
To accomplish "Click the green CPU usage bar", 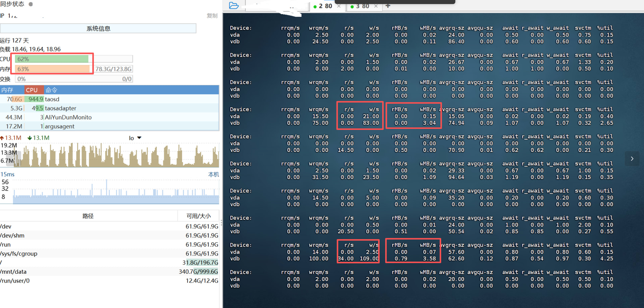I will click(x=52, y=59).
